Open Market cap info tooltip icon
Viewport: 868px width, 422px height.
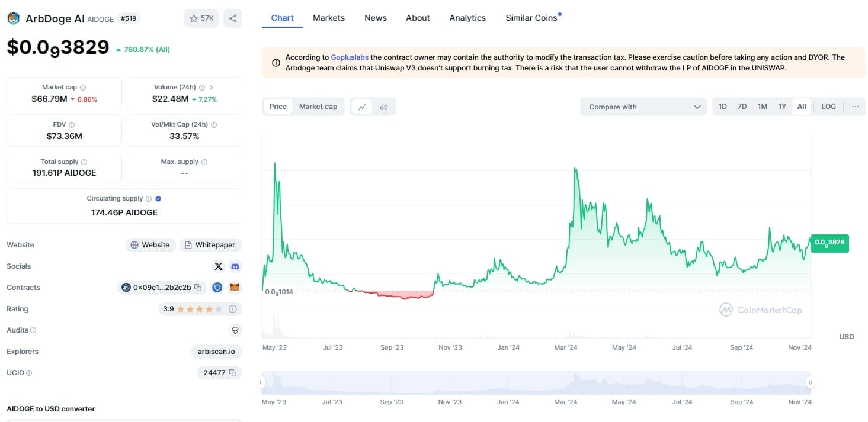coord(83,88)
